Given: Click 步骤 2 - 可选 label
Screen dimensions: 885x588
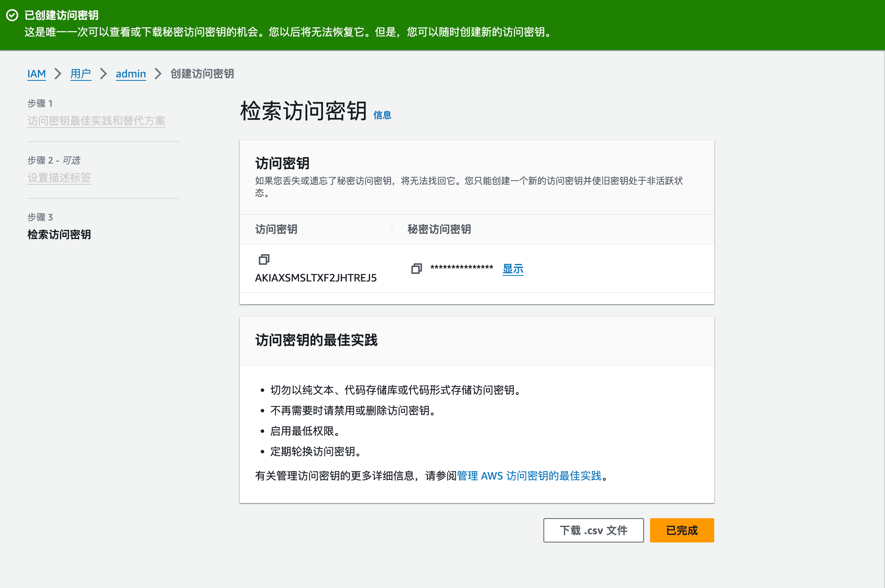Looking at the screenshot, I should pyautogui.click(x=54, y=160).
